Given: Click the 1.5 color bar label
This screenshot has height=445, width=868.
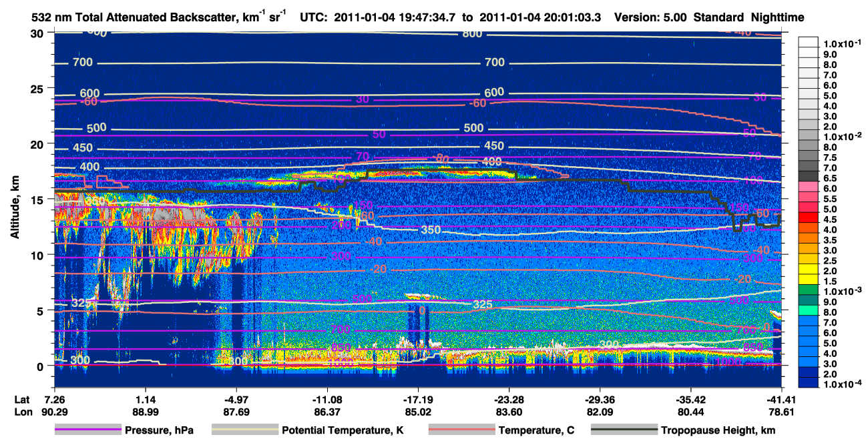Looking at the screenshot, I should coord(830,283).
